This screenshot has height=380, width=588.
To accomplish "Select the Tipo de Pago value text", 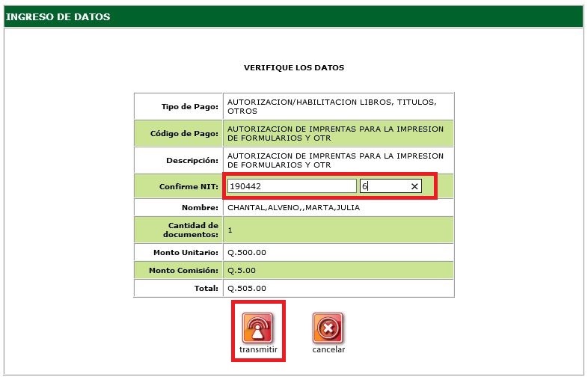I will 331,105.
